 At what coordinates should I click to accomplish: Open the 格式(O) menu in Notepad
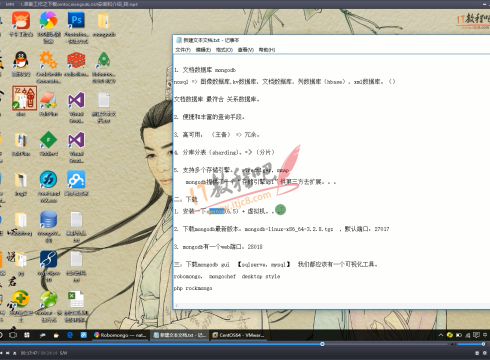point(224,50)
